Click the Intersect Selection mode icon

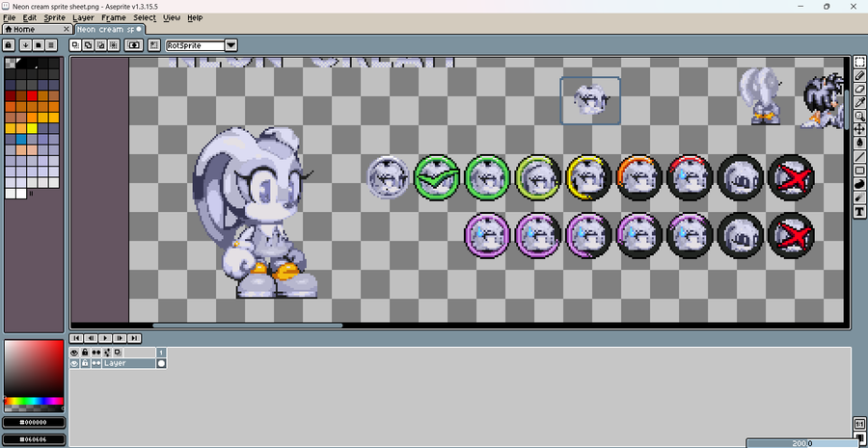click(114, 45)
